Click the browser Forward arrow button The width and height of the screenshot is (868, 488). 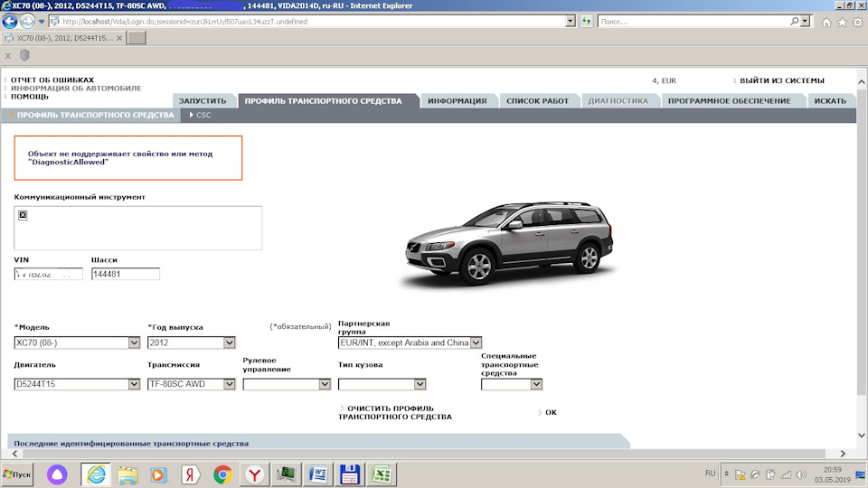[x=27, y=21]
